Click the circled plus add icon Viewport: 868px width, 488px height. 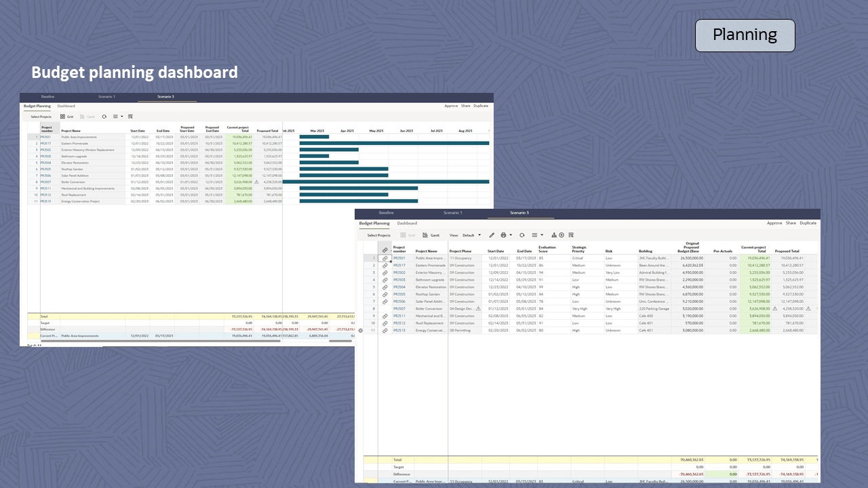(561, 235)
